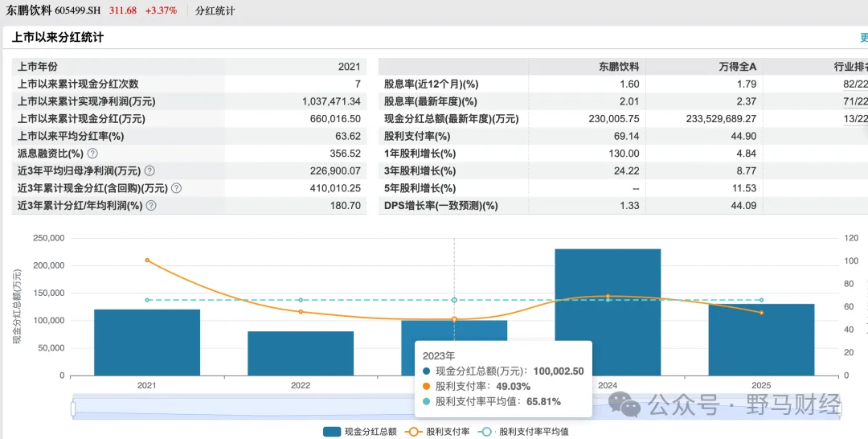
Task: Select the 上市以来分红统计 section title
Action: point(57,38)
